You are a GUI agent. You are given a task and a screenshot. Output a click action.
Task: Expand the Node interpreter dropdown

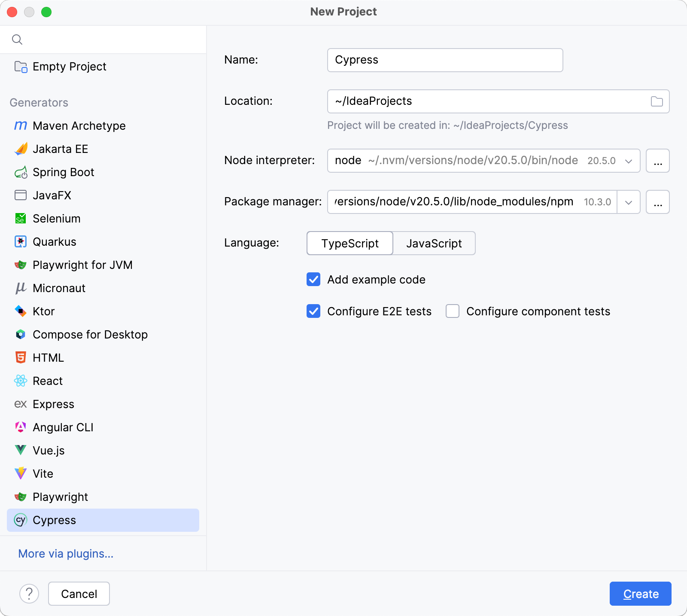click(x=629, y=161)
